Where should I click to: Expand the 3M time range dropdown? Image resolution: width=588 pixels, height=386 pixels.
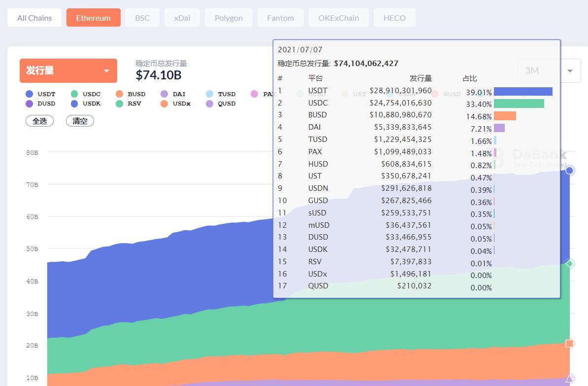tap(549, 70)
